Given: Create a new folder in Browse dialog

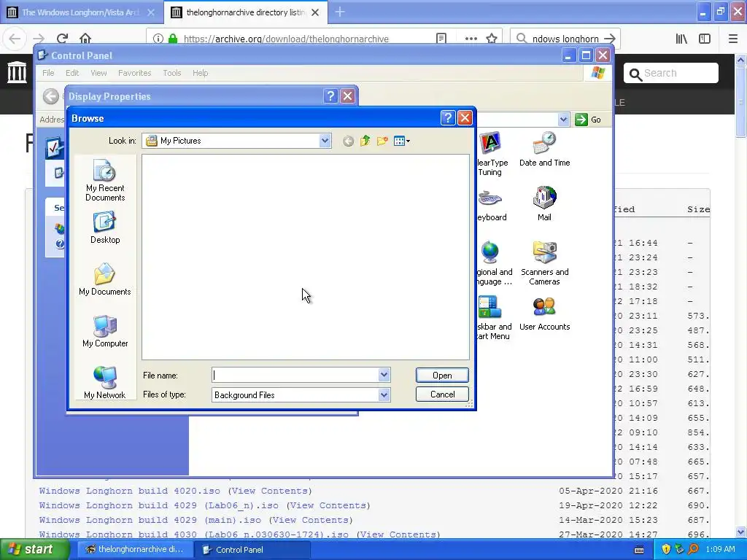Looking at the screenshot, I should click(382, 141).
